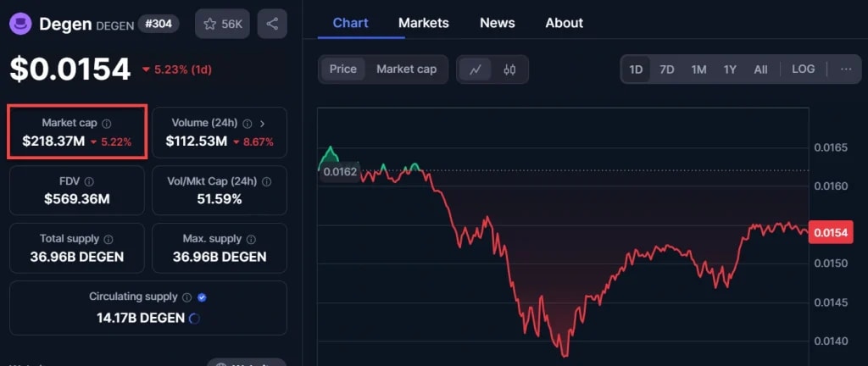Image resolution: width=868 pixels, height=366 pixels.
Task: Switch to candlestick chart icon
Action: [x=509, y=69]
